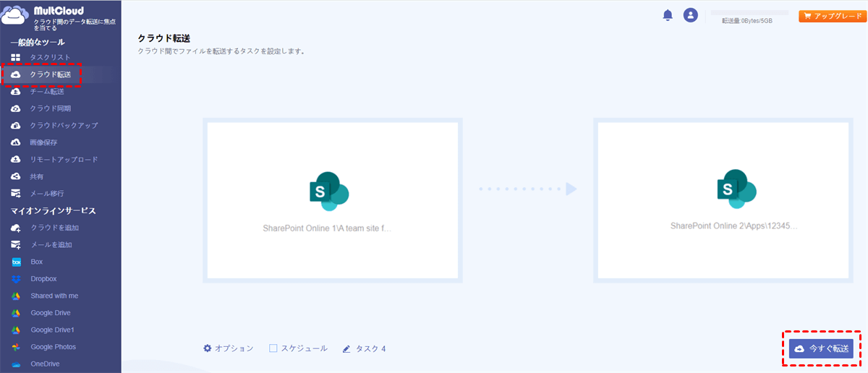Go to クラウド同期 menu item
The image size is (868, 373).
(x=50, y=108)
